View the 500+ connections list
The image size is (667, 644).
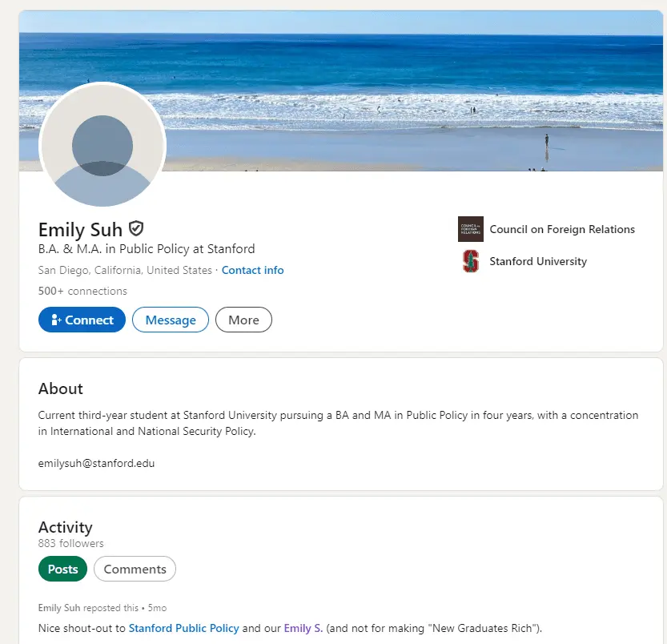tap(82, 291)
